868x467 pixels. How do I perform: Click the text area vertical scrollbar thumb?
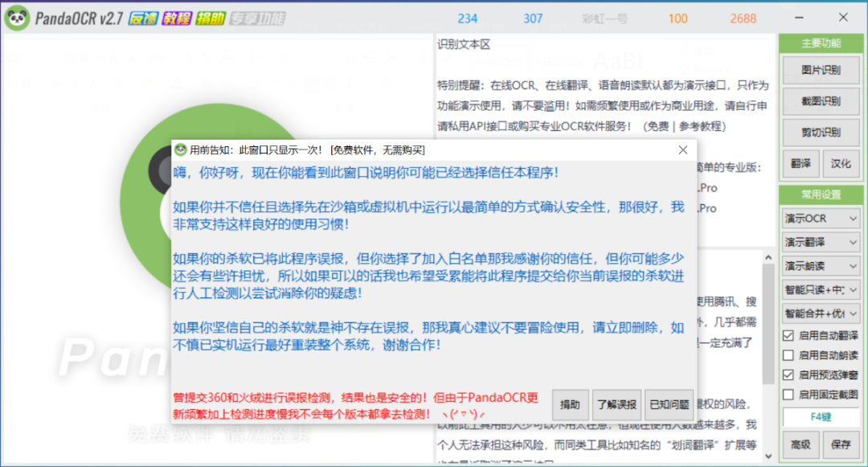click(768, 324)
